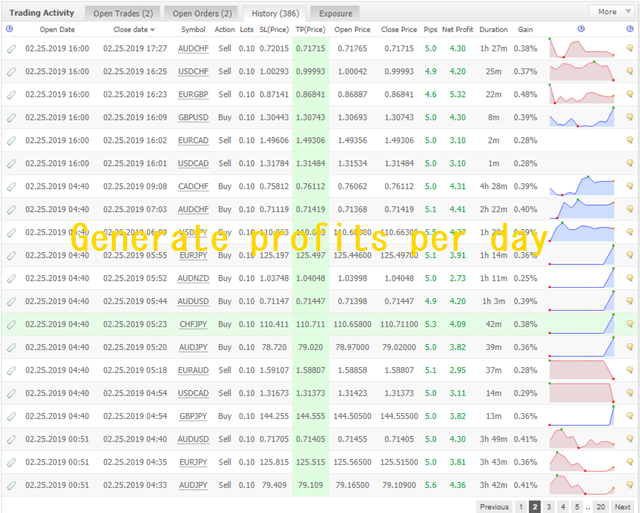
Task: Click the paperclip icon of the AUDNZD row
Action: [x=11, y=279]
